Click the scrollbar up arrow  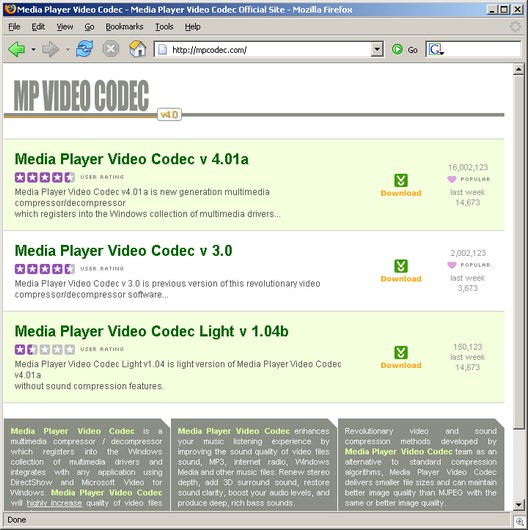[x=519, y=69]
